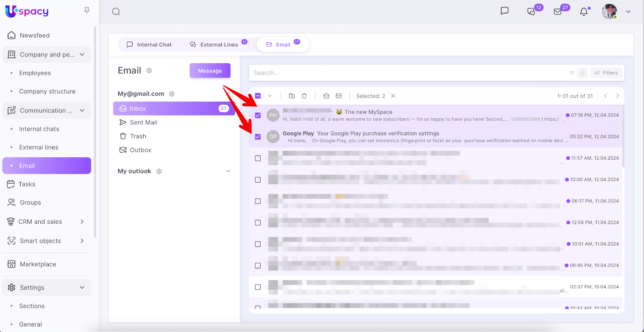This screenshot has height=332, width=644.
Task: Open the Filters button
Action: 607,73
